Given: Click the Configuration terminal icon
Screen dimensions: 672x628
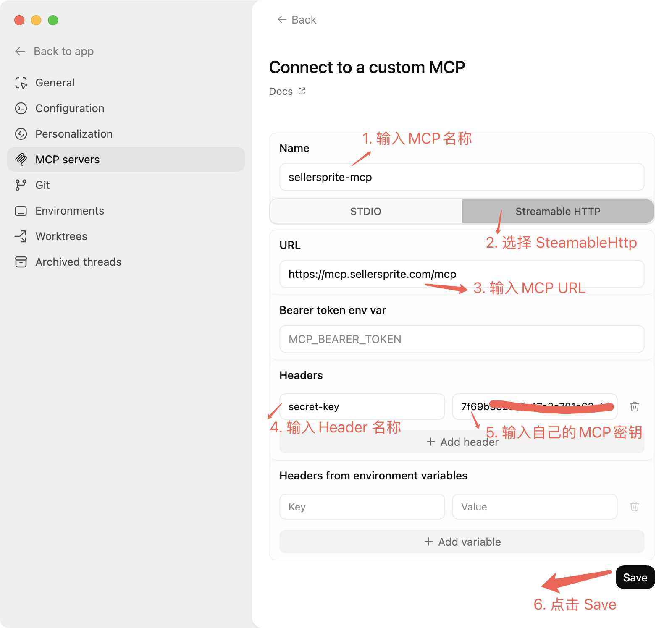Looking at the screenshot, I should coord(21,108).
